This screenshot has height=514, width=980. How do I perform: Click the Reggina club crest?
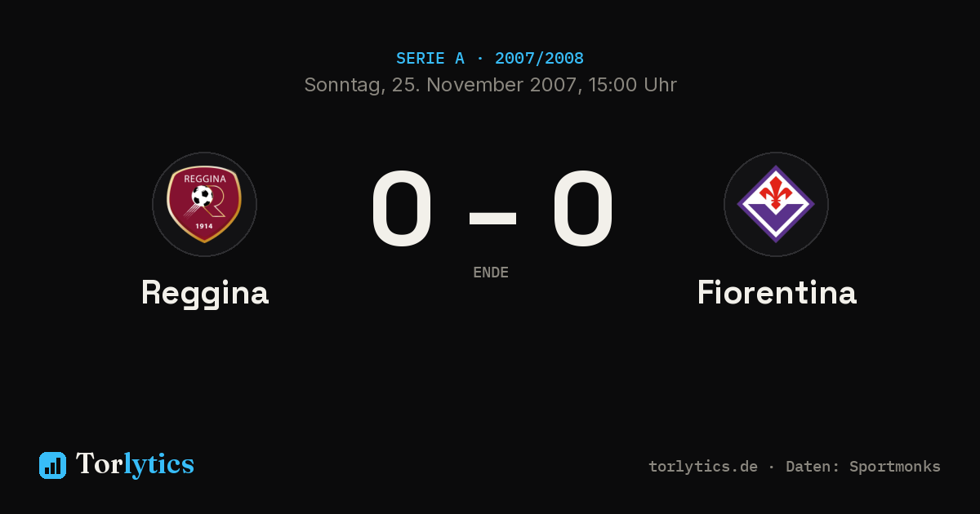(x=204, y=204)
